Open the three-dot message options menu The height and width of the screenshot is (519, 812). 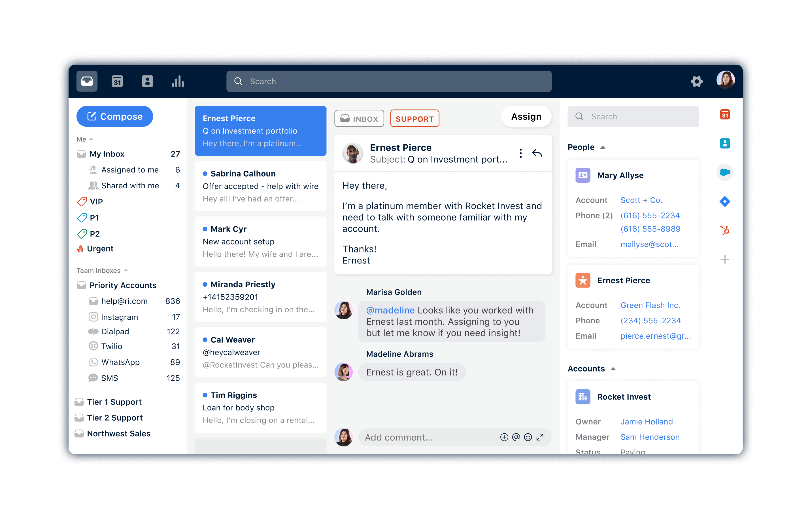[521, 153]
